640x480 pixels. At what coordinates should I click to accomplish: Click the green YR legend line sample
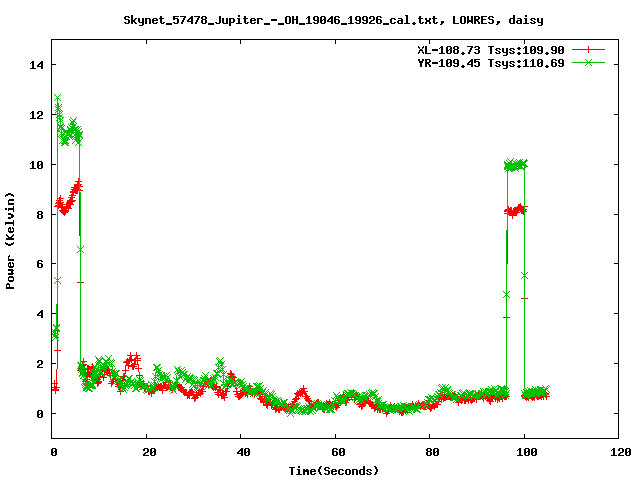[588, 63]
